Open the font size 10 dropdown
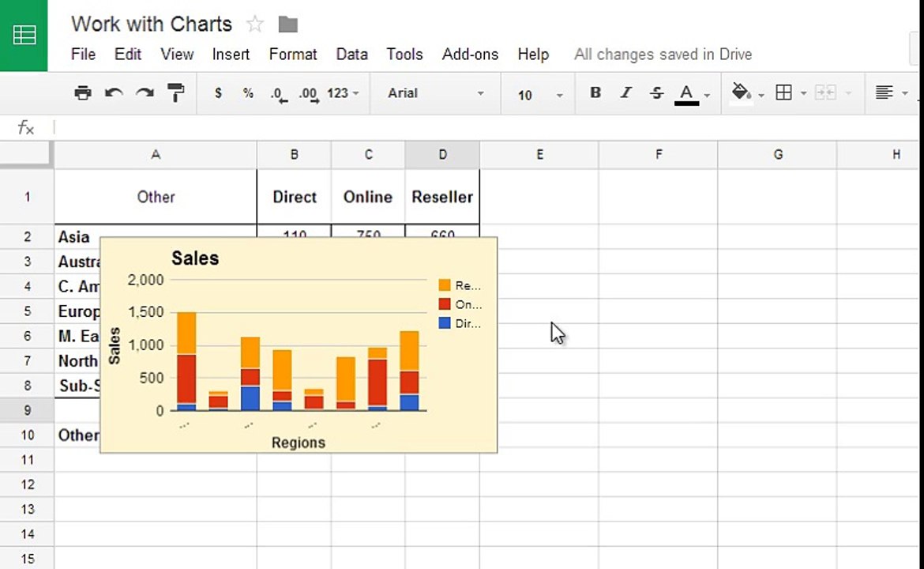The height and width of the screenshot is (569, 924). [x=539, y=95]
